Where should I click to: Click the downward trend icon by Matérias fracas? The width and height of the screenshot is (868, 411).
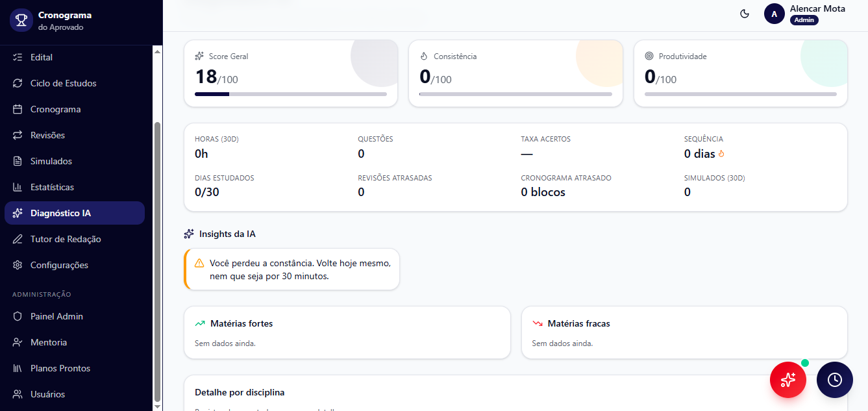click(x=537, y=323)
